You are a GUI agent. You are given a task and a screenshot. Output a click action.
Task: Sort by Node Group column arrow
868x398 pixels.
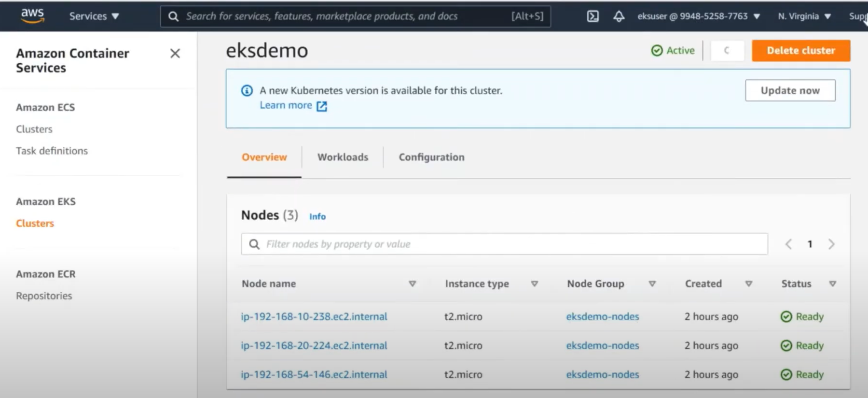click(x=652, y=284)
